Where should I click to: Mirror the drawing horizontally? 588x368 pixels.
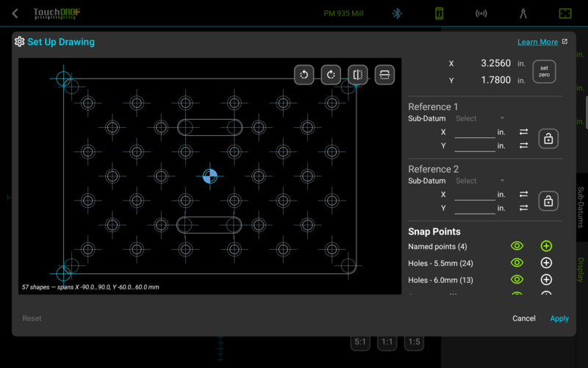pyautogui.click(x=358, y=75)
